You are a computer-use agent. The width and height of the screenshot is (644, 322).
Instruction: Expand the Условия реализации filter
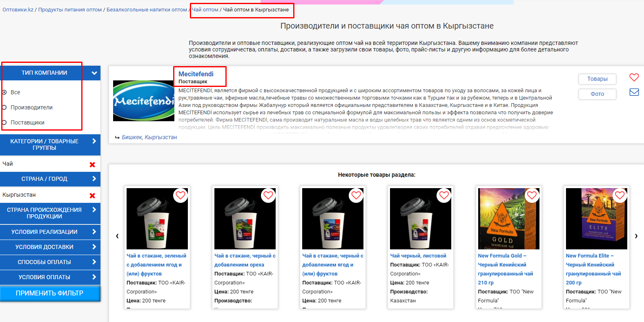pos(50,232)
